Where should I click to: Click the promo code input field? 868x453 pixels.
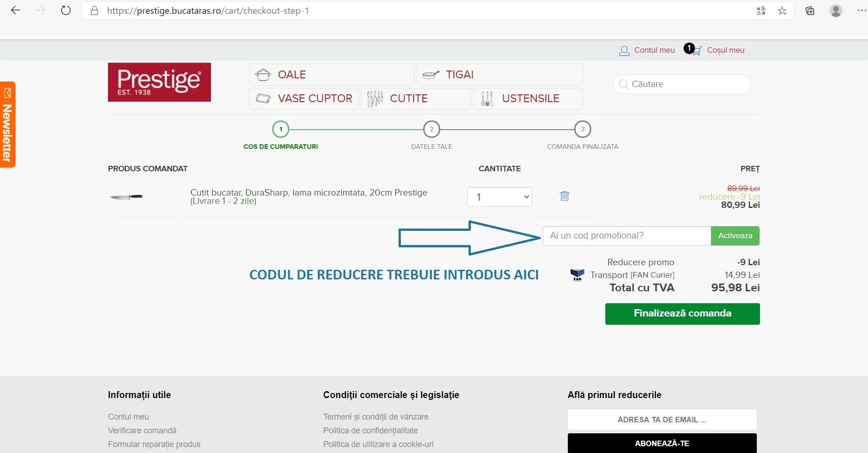click(627, 236)
